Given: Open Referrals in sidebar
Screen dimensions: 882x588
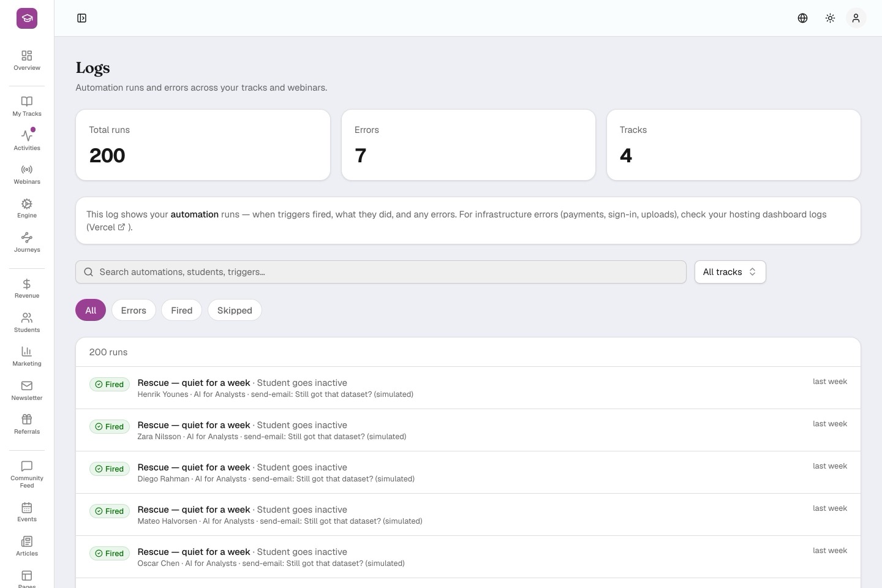Looking at the screenshot, I should (27, 424).
